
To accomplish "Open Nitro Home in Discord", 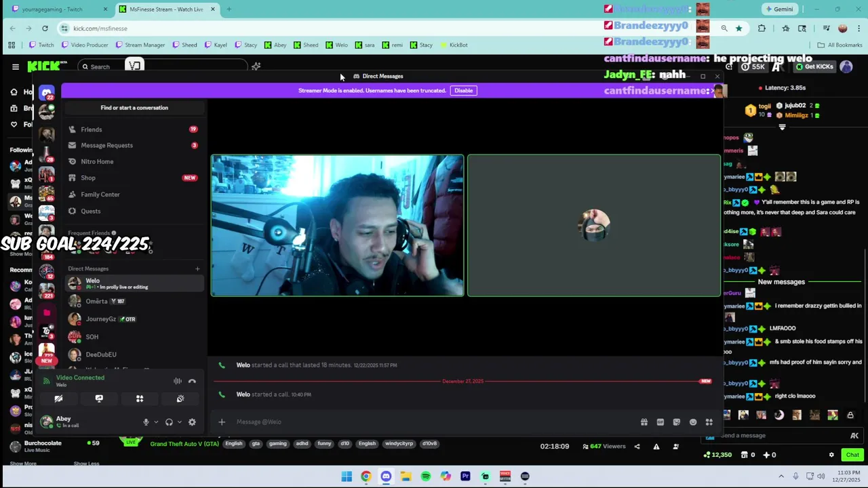I will [134, 161].
